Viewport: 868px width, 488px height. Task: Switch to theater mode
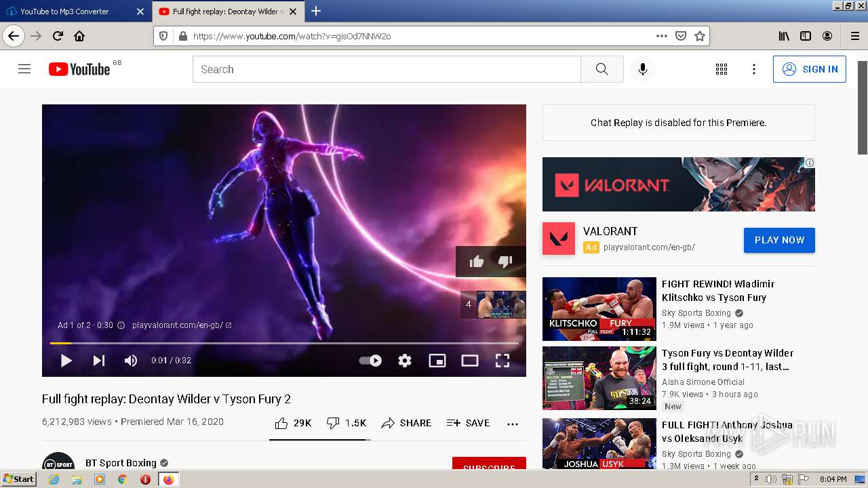click(470, 361)
